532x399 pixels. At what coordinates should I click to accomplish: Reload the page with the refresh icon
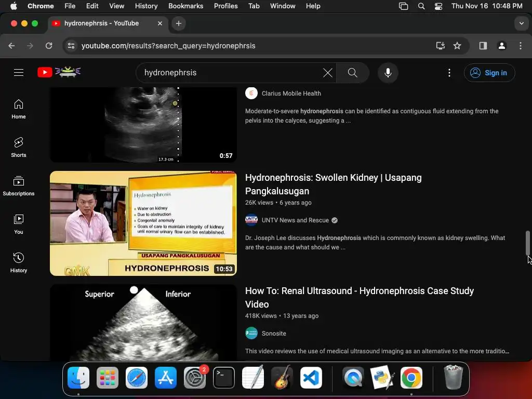click(49, 46)
